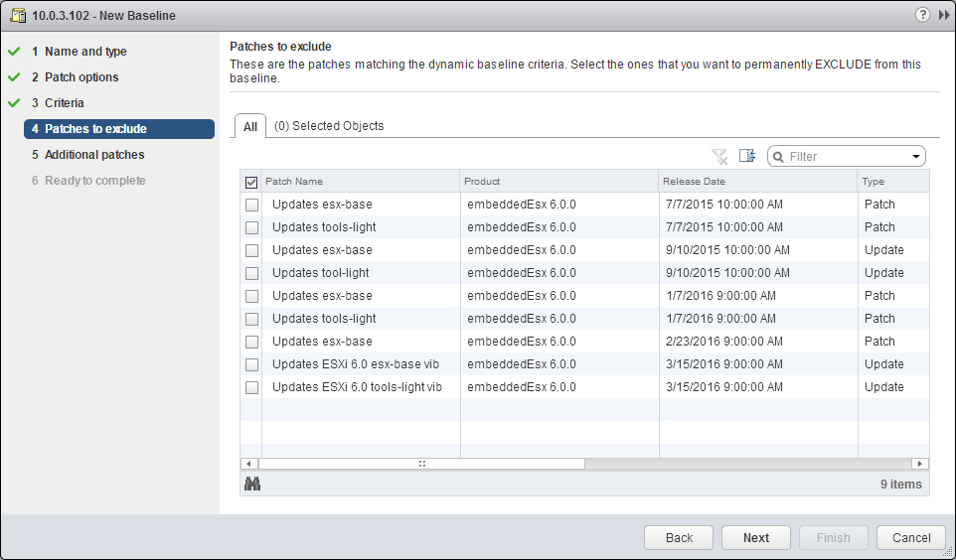This screenshot has height=560, width=956.
Task: Go to step 5 Additional patches
Action: tap(94, 155)
